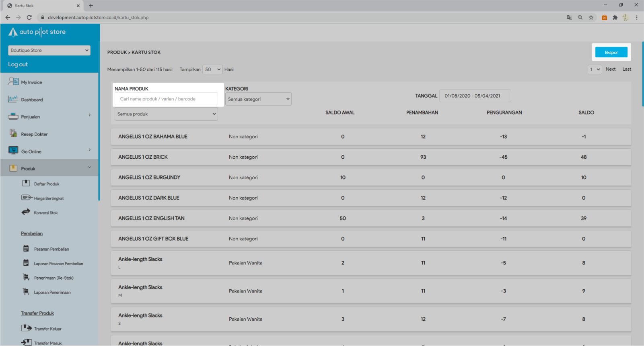Go to Next results page
The image size is (644, 346).
point(610,69)
